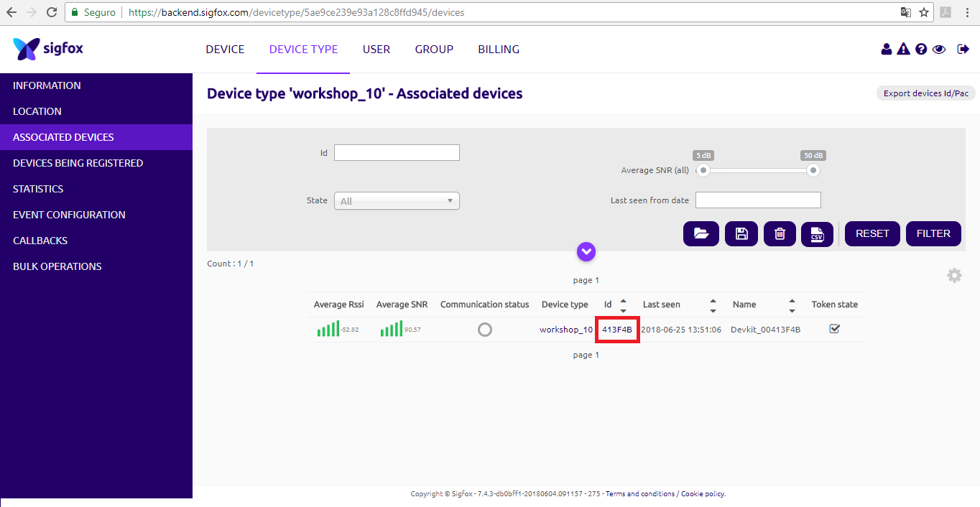The width and height of the screenshot is (980, 507).
Task: Sort by Id column arrows
Action: (623, 305)
